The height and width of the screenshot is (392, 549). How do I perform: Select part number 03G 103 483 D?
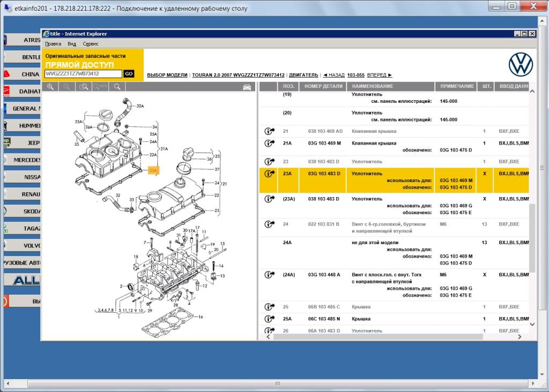(324, 174)
